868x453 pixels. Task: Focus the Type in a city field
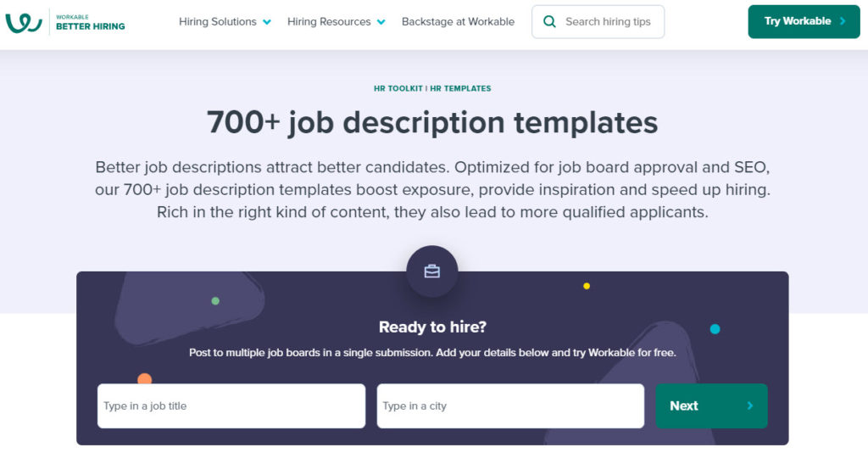[x=510, y=406]
